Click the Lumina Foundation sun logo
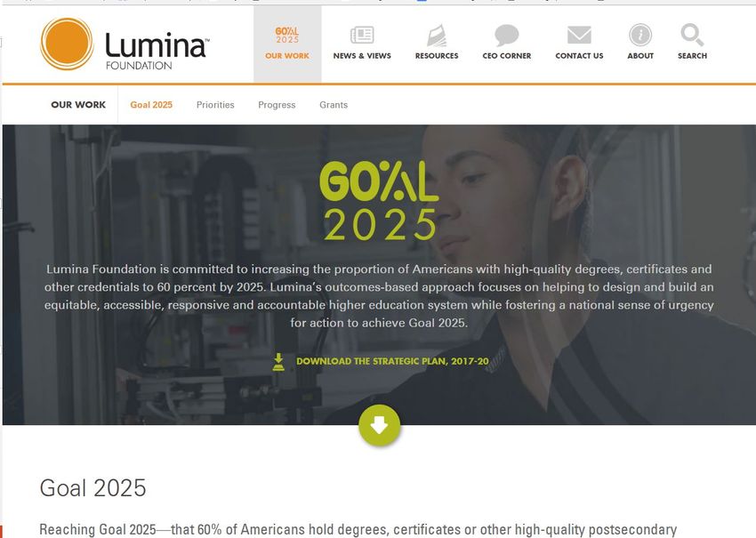This screenshot has width=756, height=538. 67,44
